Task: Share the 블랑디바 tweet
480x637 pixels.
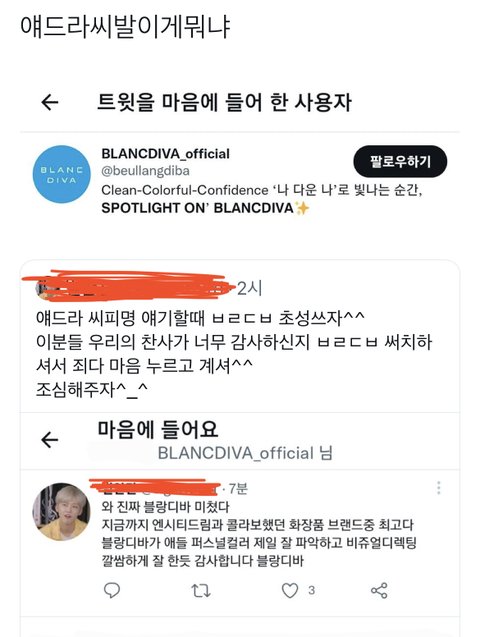Action: click(x=379, y=590)
